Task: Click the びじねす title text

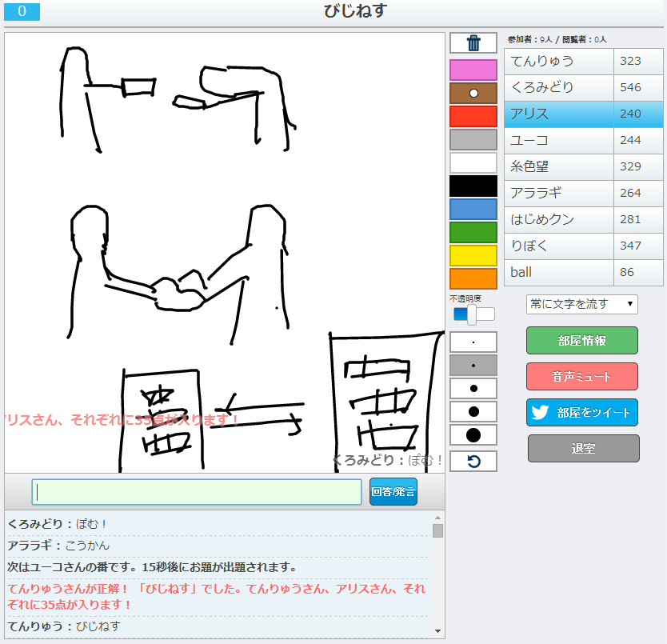Action: click(355, 10)
